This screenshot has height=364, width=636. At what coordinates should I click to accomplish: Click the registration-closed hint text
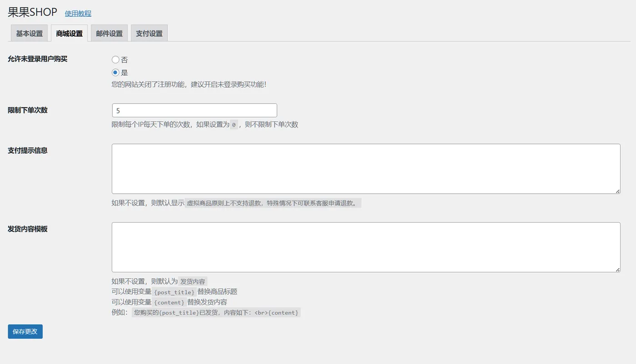tap(189, 84)
